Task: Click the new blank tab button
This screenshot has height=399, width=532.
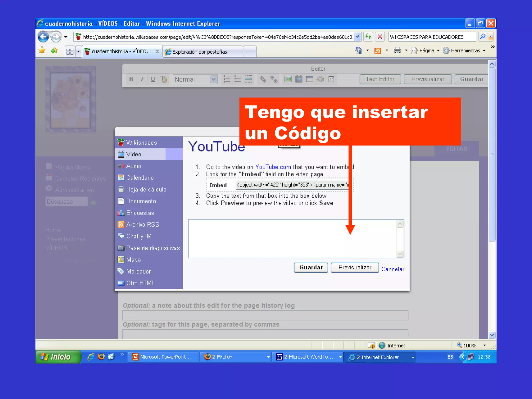Action: click(x=250, y=52)
